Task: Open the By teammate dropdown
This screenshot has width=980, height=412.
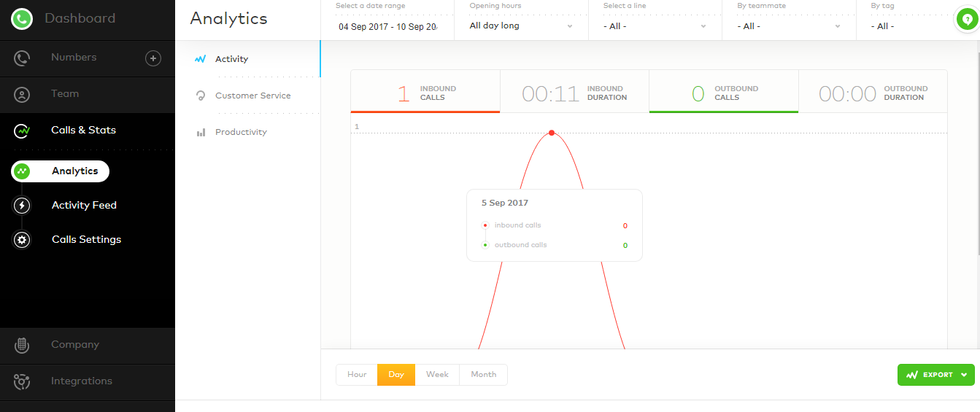Action: pos(789,26)
